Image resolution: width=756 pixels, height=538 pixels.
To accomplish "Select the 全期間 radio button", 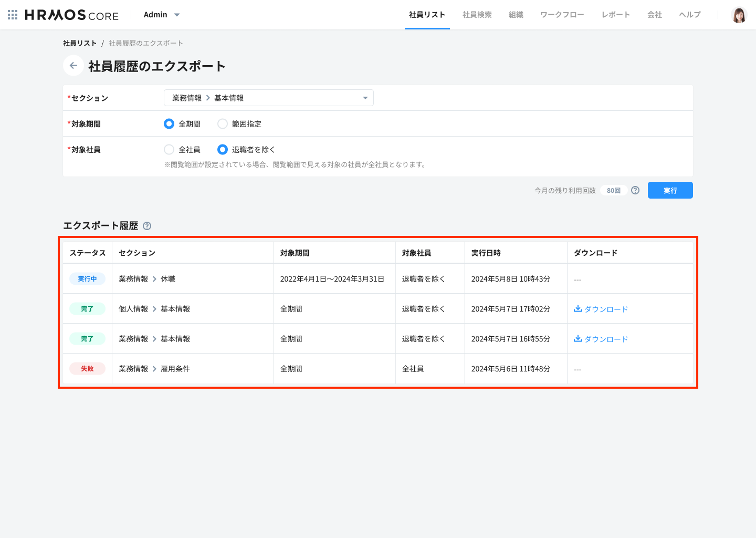I will tap(169, 123).
